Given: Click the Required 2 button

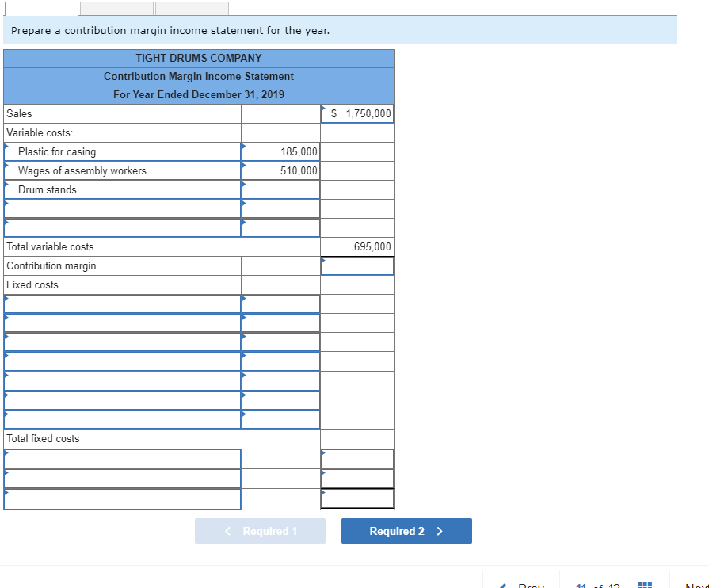Looking at the screenshot, I should 406,531.
